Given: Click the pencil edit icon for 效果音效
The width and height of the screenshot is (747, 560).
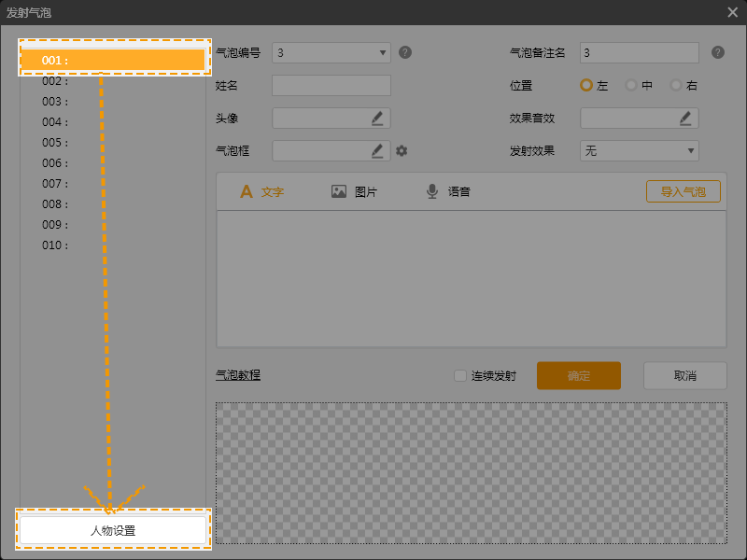Looking at the screenshot, I should [685, 118].
